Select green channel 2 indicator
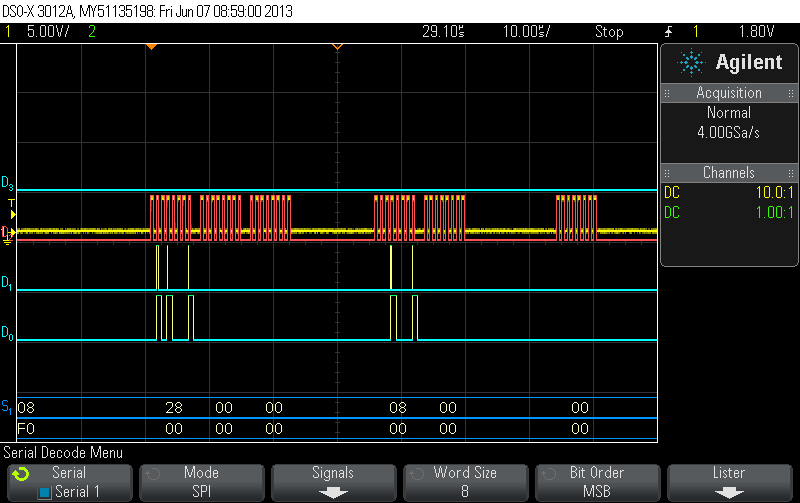 tap(92, 32)
